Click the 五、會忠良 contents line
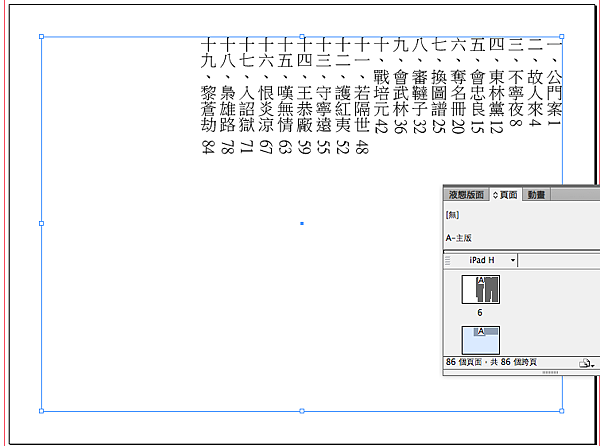Screen dimensions: 600x446 pos(477,86)
